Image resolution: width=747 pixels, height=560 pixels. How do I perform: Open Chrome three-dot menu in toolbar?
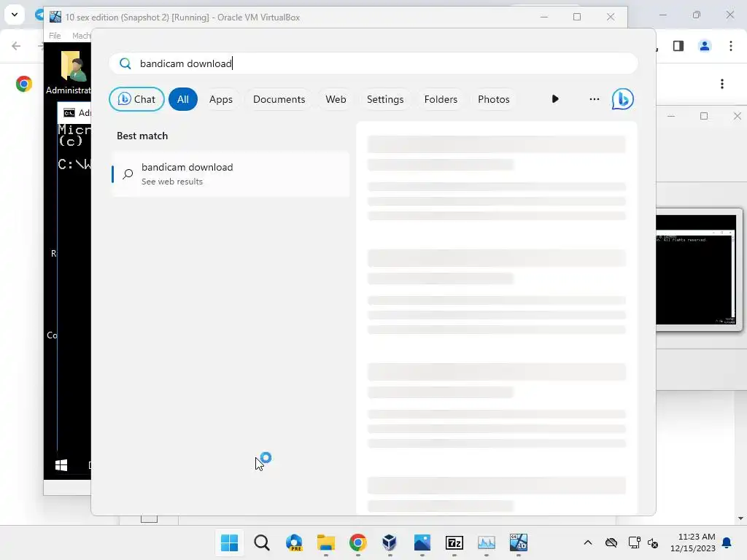pos(731,46)
